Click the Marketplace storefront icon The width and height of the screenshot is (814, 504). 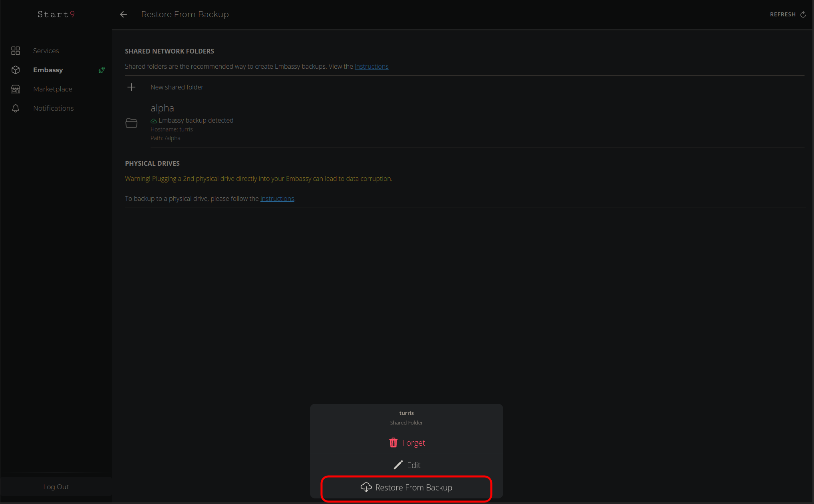(x=16, y=89)
